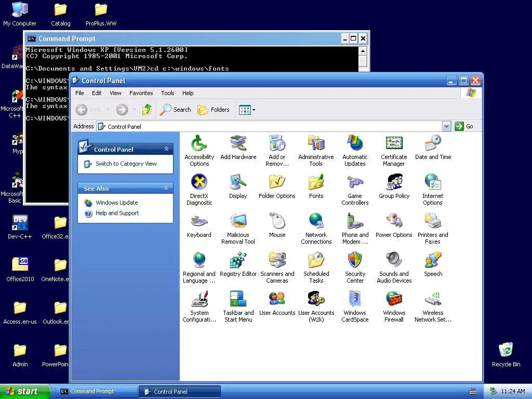This screenshot has width=532, height=399.
Task: Click the Go button
Action: pyautogui.click(x=464, y=126)
